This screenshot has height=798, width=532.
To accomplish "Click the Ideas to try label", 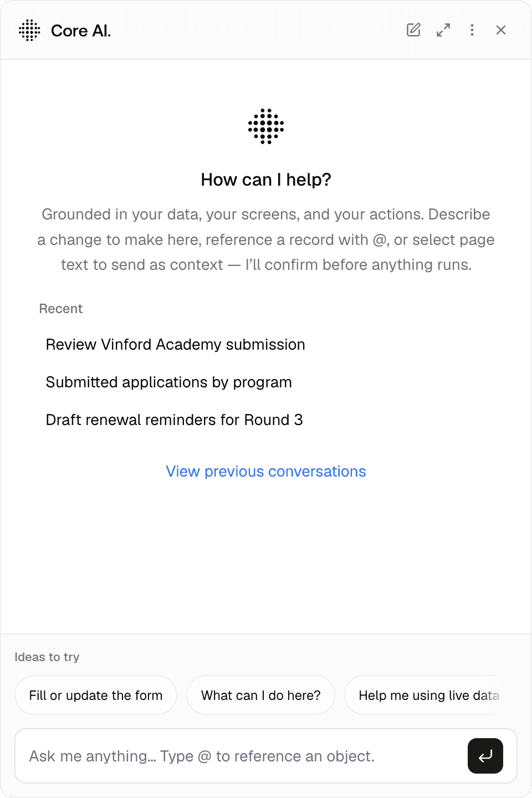I will pyautogui.click(x=47, y=657).
